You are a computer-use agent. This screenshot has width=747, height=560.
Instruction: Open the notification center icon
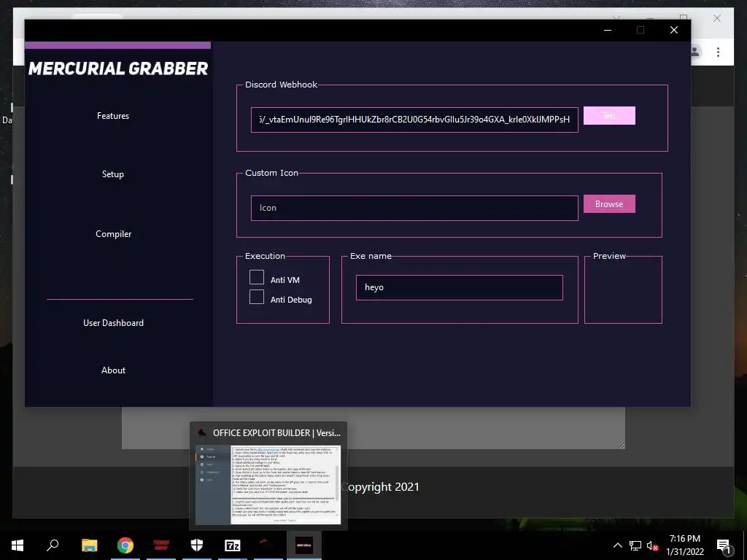click(x=724, y=546)
